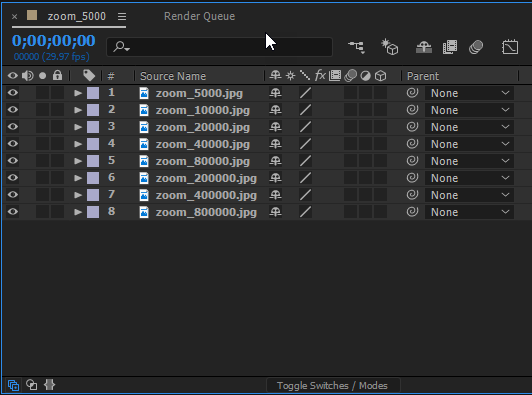Viewport: 532px width, 395px height.
Task: Enable 3D layer switch for zoom_800000.jpg
Action: pyautogui.click(x=380, y=211)
